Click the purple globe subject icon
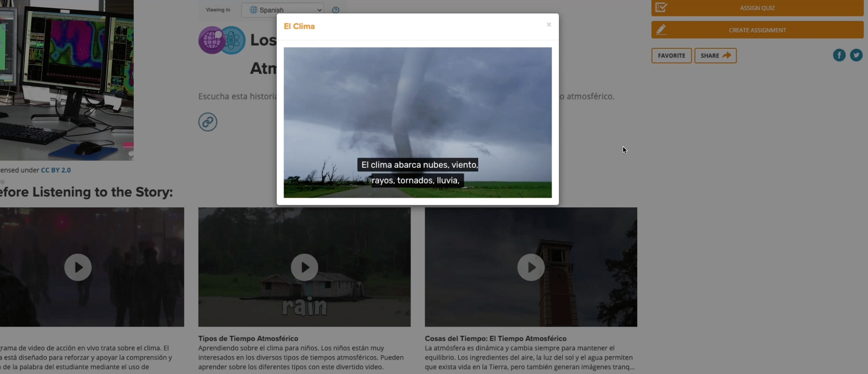This screenshot has width=868, height=374. [x=211, y=40]
